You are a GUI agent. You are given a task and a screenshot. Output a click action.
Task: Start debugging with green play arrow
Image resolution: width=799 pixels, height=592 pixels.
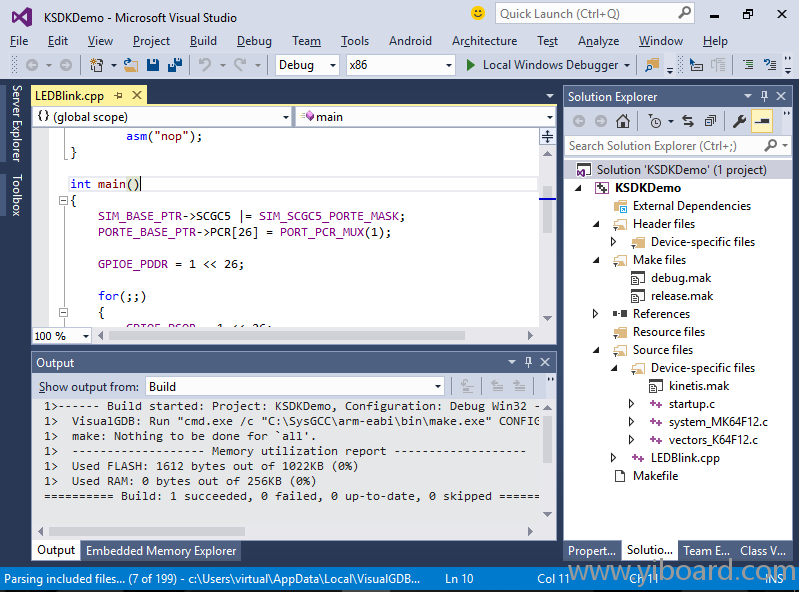[x=471, y=65]
